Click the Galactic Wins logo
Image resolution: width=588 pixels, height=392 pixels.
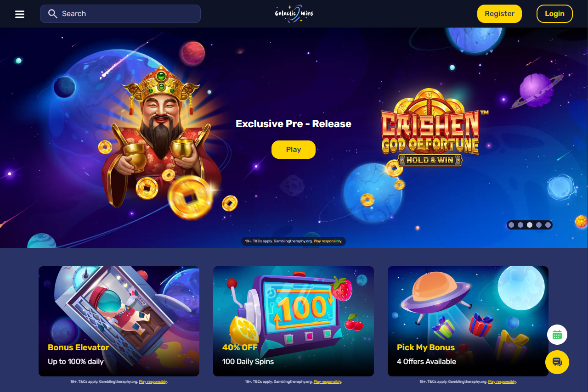coord(294,14)
